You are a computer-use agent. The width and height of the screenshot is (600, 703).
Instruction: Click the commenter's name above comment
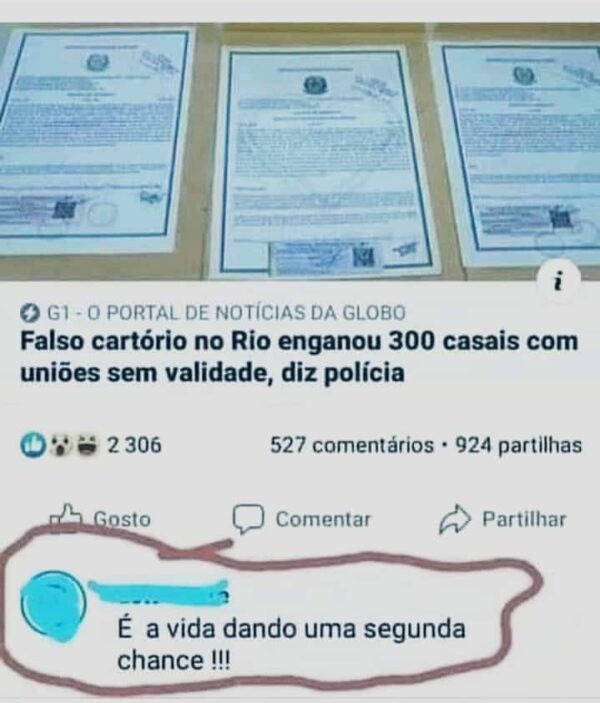click(x=158, y=592)
